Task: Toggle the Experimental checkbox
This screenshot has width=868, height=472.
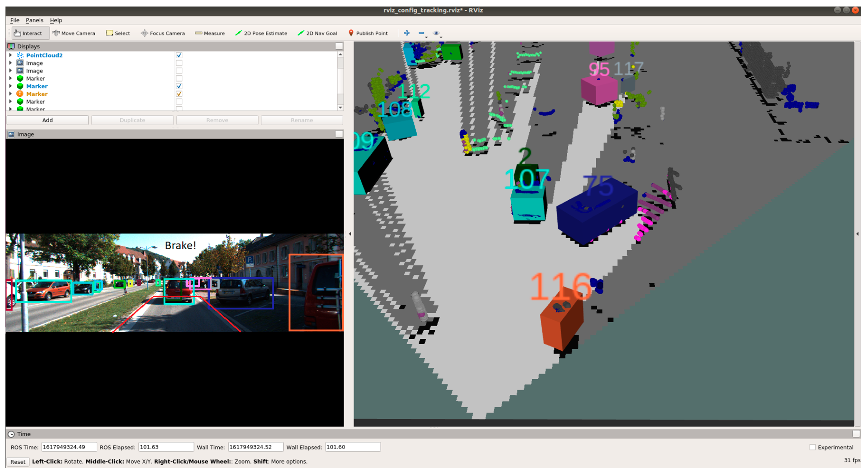Action: [x=812, y=447]
